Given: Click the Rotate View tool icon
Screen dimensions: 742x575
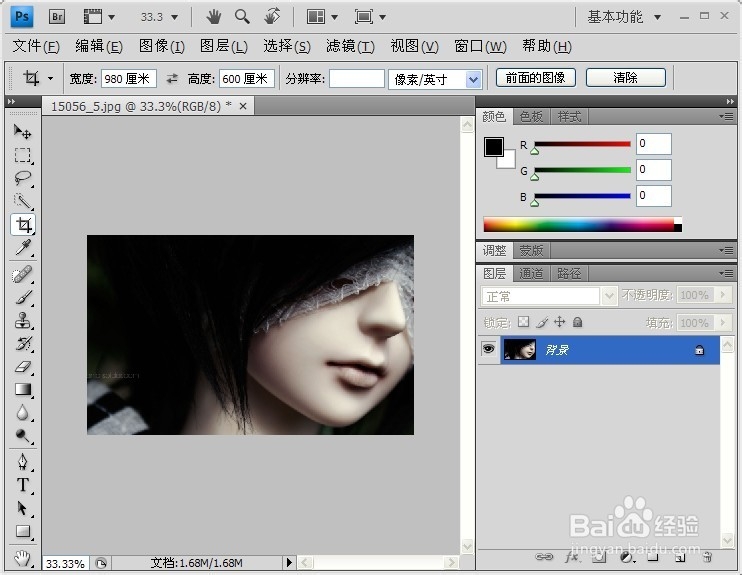Looking at the screenshot, I should click(272, 17).
